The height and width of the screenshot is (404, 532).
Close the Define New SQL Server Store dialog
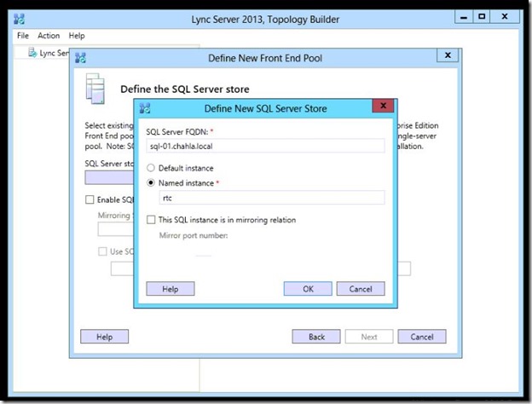pyautogui.click(x=383, y=106)
